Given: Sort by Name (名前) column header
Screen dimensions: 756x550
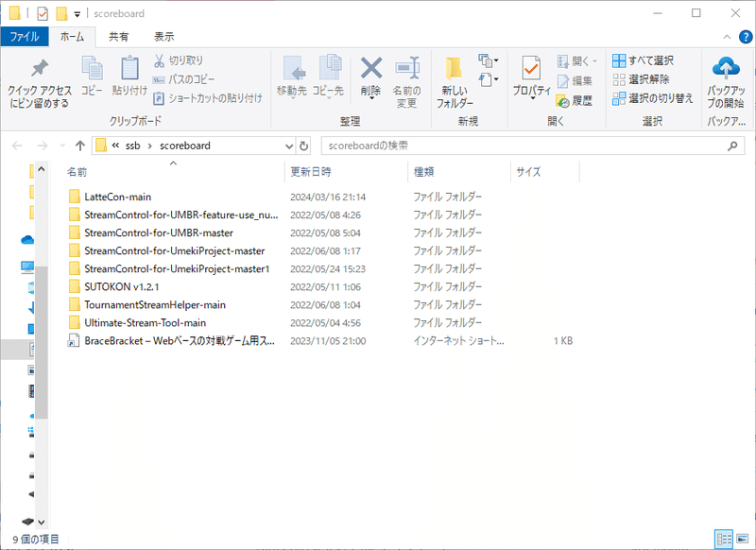Looking at the screenshot, I should pos(174,172).
